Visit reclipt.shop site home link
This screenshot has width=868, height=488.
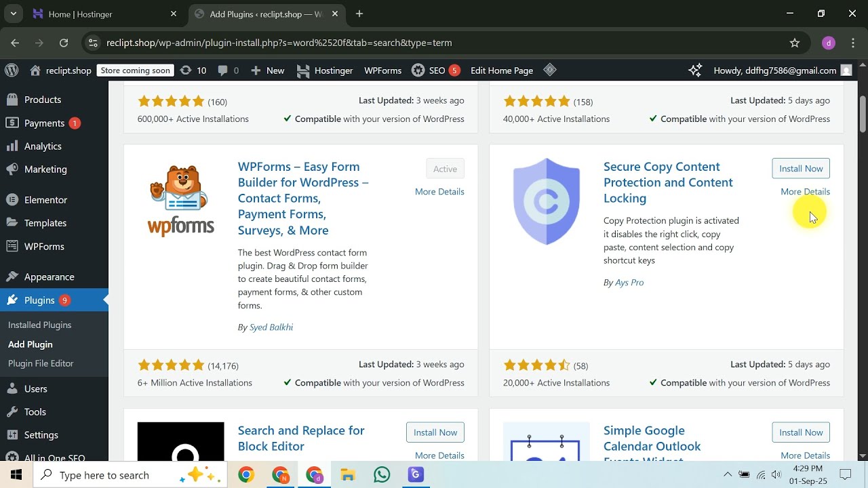point(60,70)
